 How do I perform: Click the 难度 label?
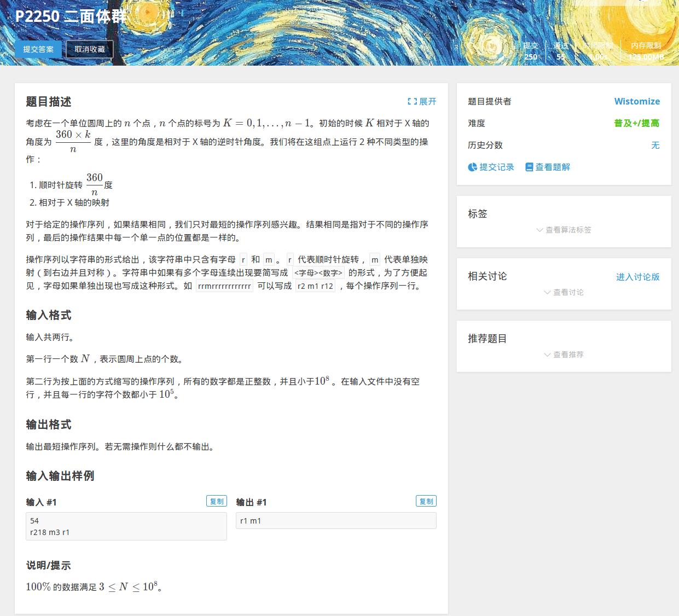point(477,123)
